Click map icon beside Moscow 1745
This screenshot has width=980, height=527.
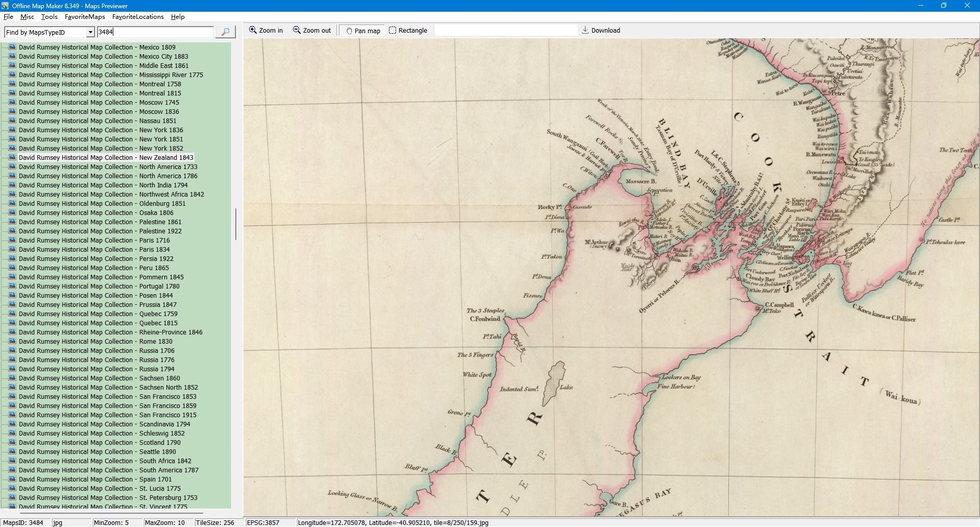click(13, 103)
